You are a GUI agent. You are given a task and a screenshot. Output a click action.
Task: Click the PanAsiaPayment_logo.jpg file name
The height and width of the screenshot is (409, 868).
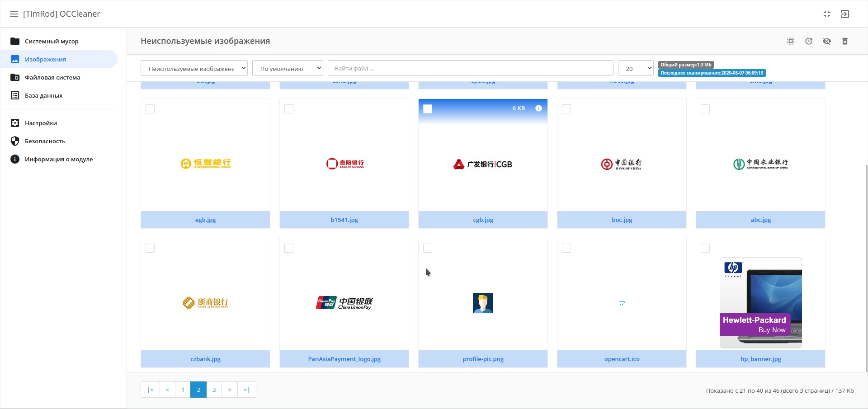[x=344, y=359]
